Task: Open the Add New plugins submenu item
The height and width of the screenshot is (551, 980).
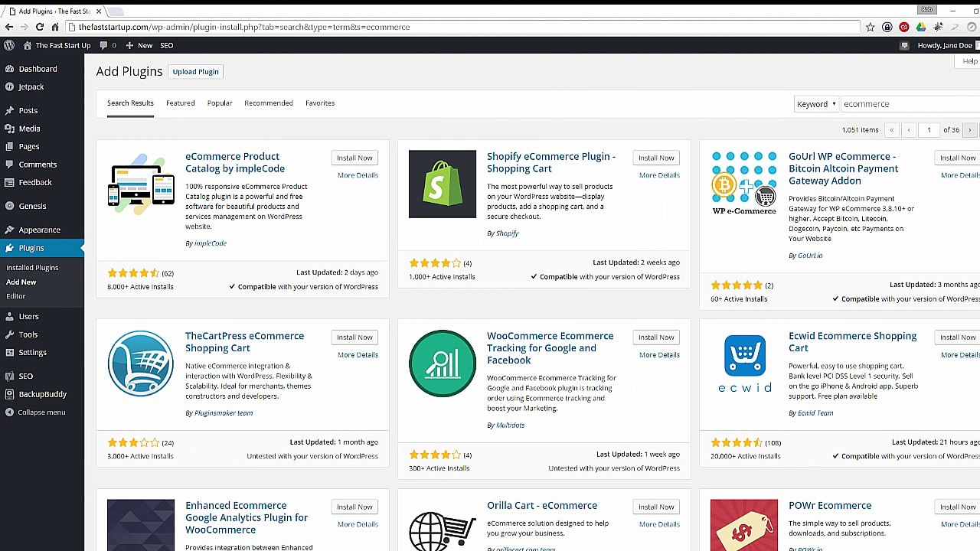Action: pyautogui.click(x=21, y=282)
